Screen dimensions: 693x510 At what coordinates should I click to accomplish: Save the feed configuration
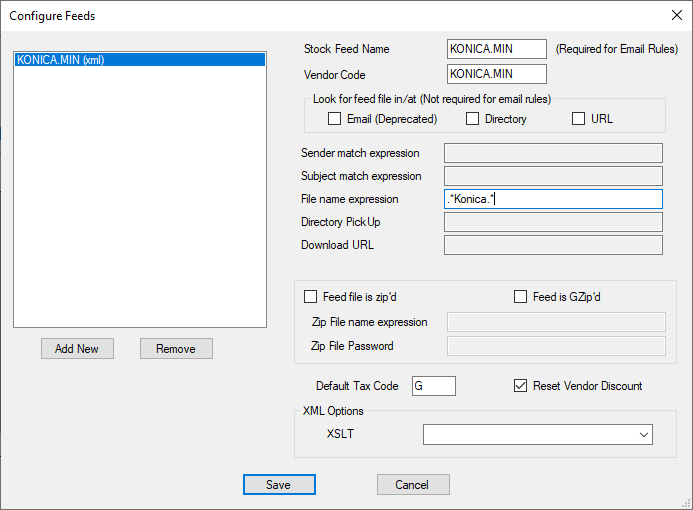pyautogui.click(x=279, y=485)
